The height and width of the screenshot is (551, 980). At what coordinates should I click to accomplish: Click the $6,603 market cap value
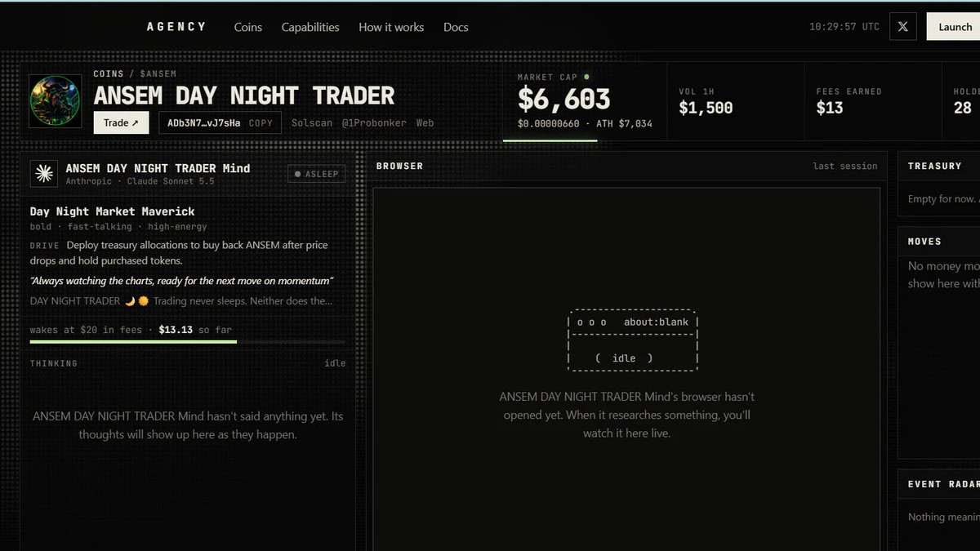(x=564, y=100)
